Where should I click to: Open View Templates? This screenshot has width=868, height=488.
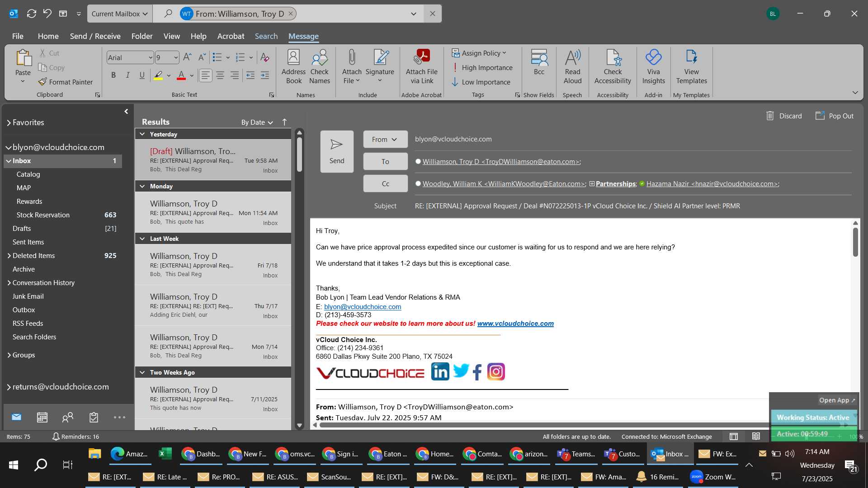pyautogui.click(x=691, y=66)
